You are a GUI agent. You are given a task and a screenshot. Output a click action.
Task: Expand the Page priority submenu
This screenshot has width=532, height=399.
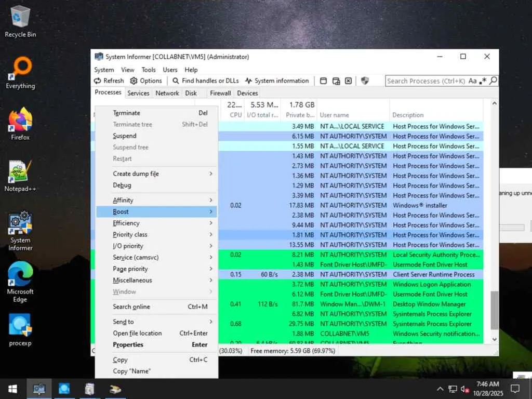[x=156, y=269]
